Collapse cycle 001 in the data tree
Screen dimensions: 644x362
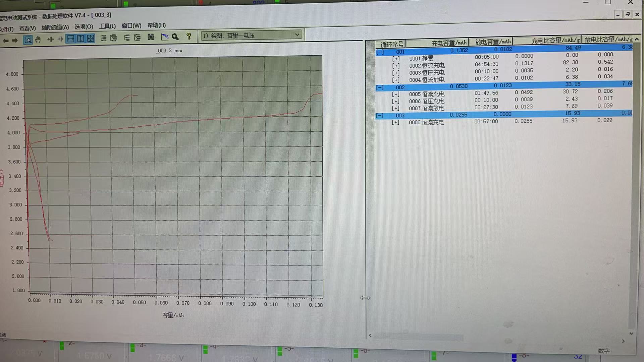[380, 52]
